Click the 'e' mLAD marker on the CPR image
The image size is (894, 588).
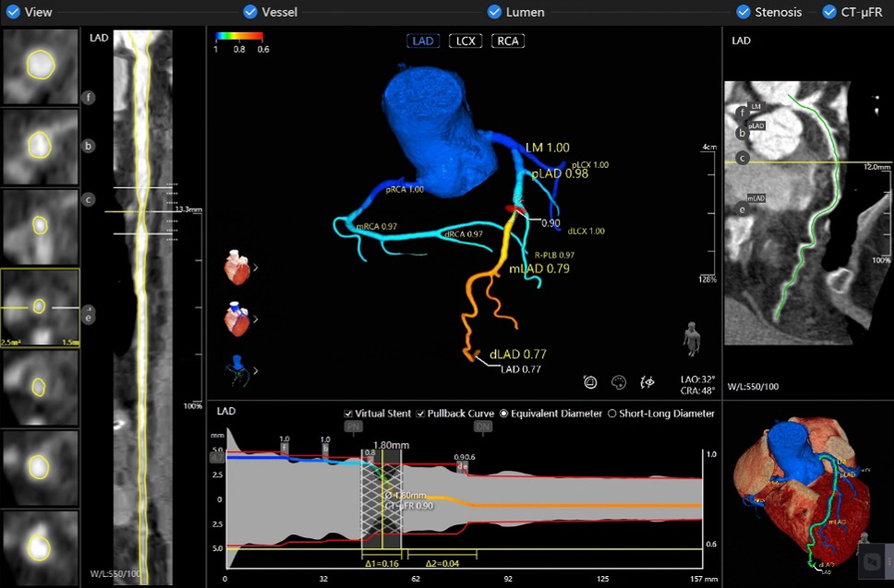[x=742, y=210]
